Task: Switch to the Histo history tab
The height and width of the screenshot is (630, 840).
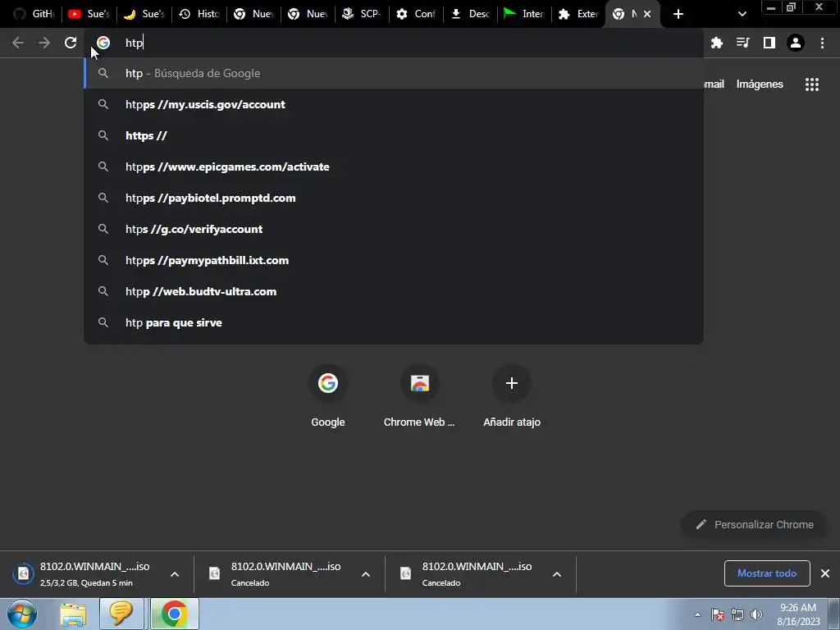Action: pyautogui.click(x=199, y=14)
